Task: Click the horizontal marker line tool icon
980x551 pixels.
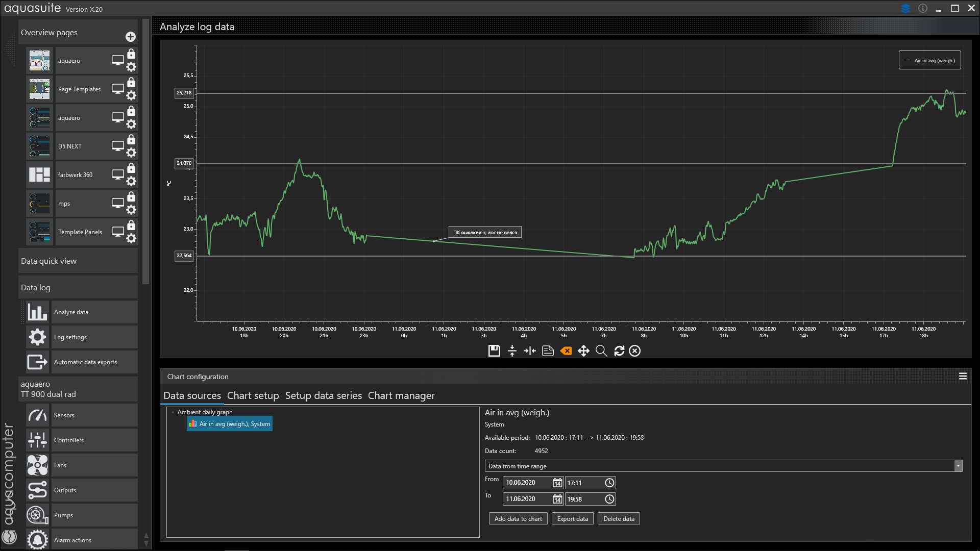Action: pyautogui.click(x=512, y=351)
